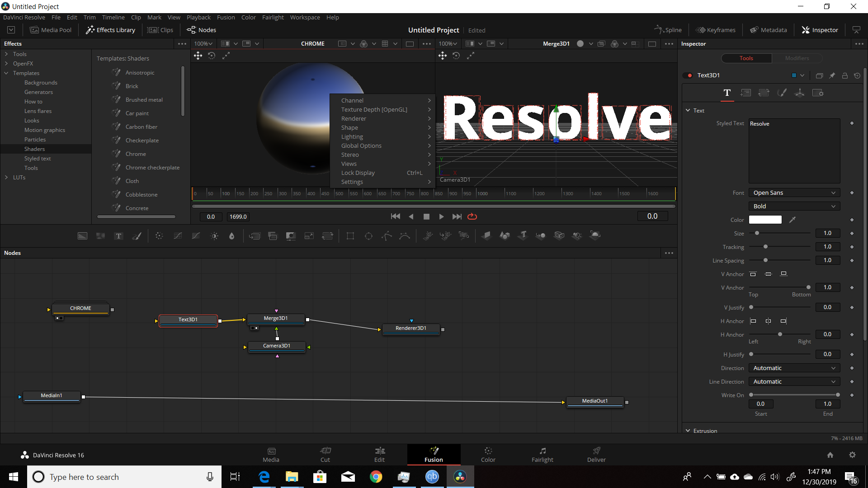Open the Spline panel
Screen dimensions: 868x488
coord(668,30)
